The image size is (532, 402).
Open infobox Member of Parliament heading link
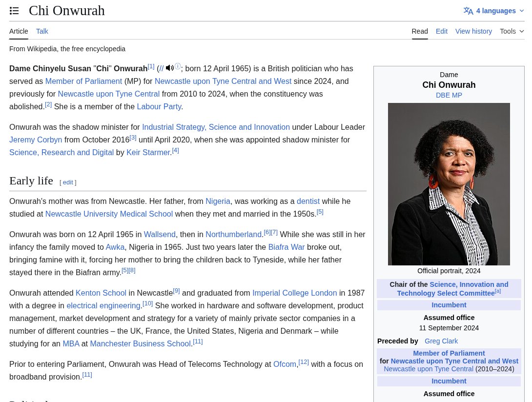pyautogui.click(x=449, y=353)
